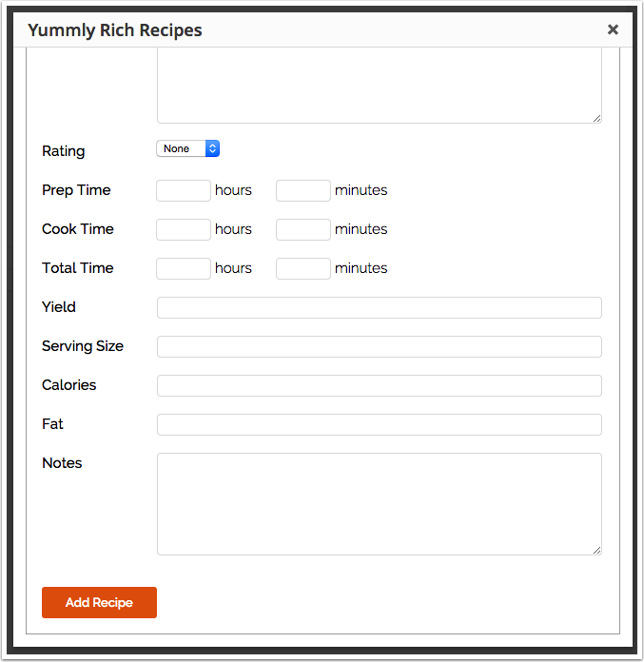This screenshot has width=644, height=662.
Task: Open the Rating dropdown
Action: point(187,148)
